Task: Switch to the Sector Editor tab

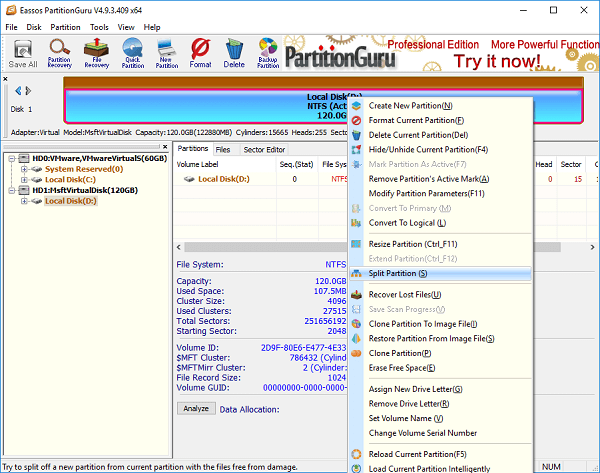Action: tap(264, 150)
